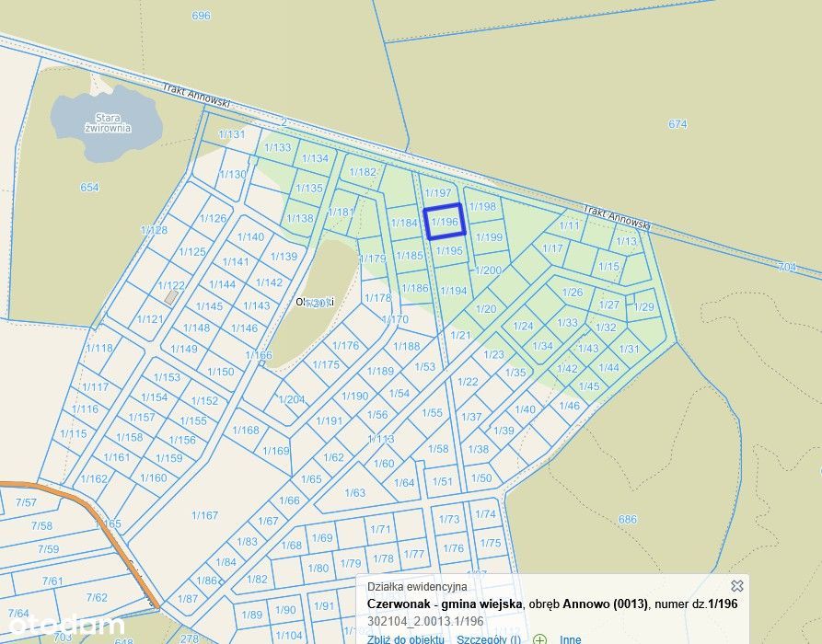The width and height of the screenshot is (822, 644).
Task: Click parcel label 1/181
Action: click(341, 213)
